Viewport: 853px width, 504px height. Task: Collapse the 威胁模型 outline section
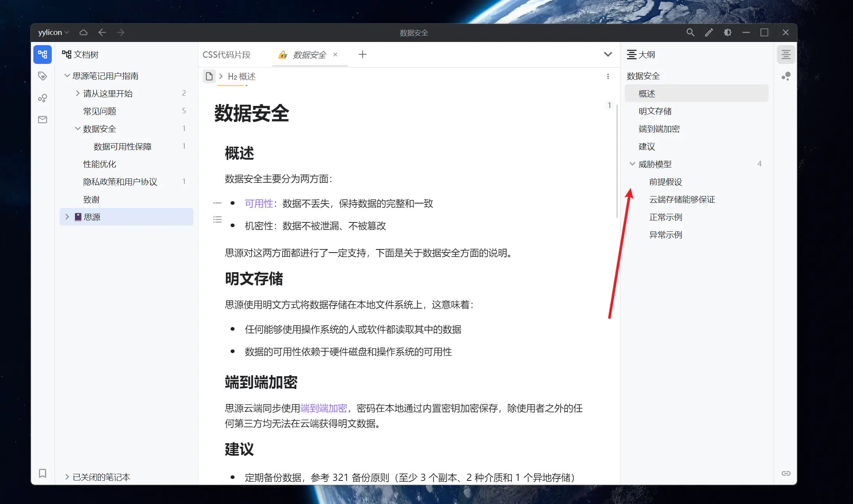click(632, 164)
